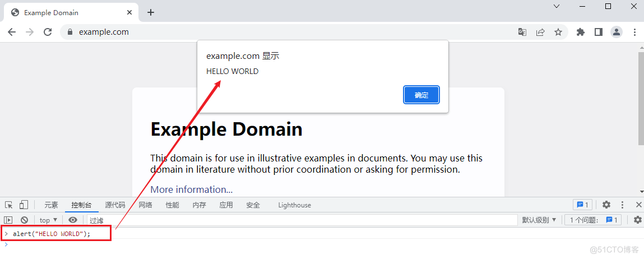Follow the More information... link
644x259 pixels.
click(x=191, y=189)
